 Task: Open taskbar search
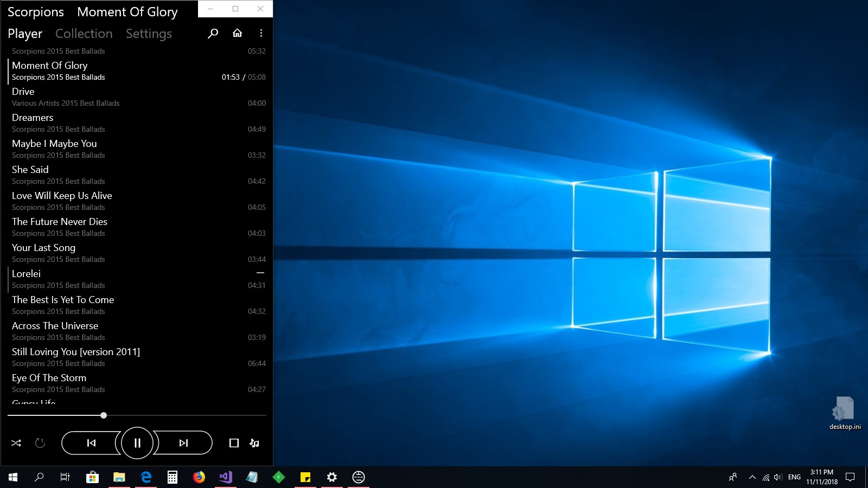[x=39, y=477]
